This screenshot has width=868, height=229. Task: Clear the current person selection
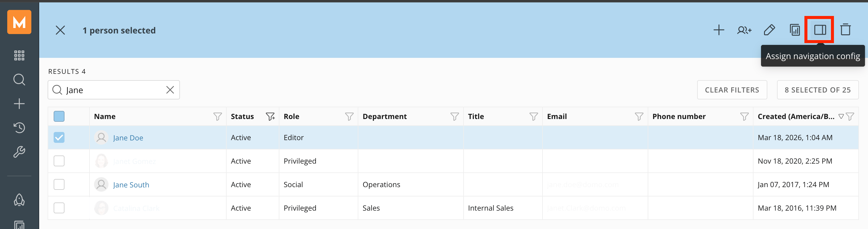pos(60,30)
